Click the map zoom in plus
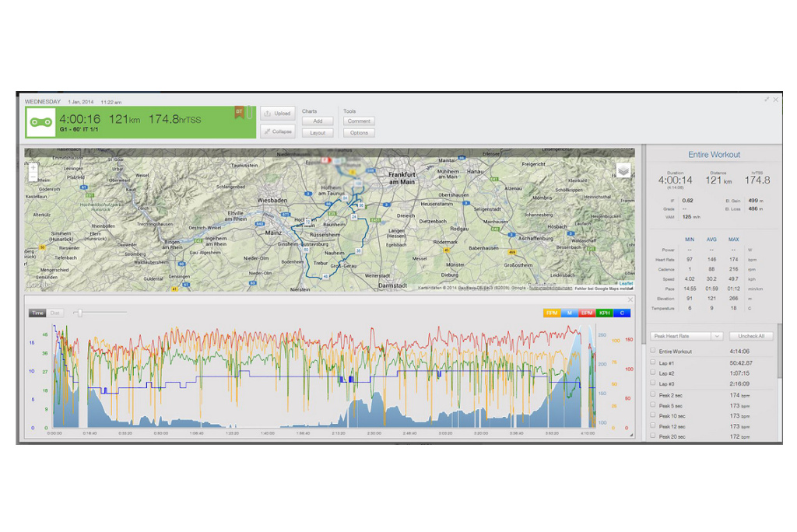Viewport: 797px width, 532px height. [33, 167]
